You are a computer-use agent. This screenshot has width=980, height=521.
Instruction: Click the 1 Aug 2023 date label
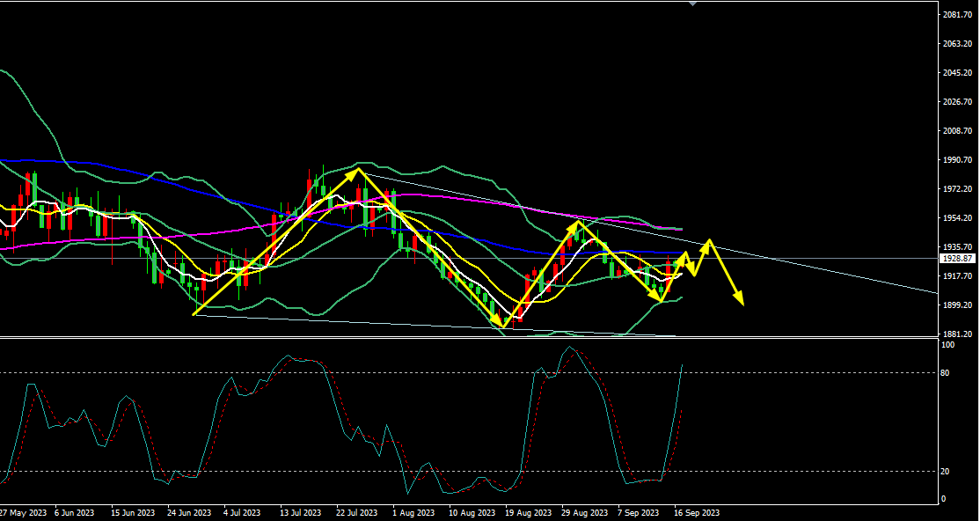(x=413, y=513)
